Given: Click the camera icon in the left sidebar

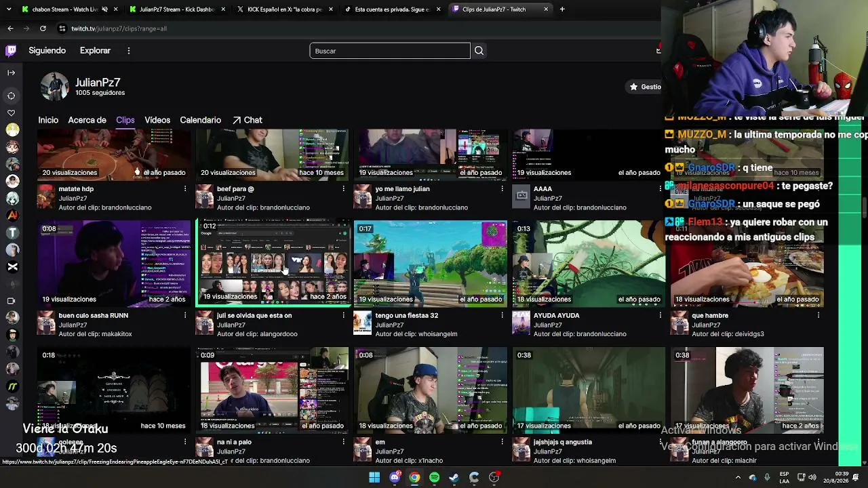Looking at the screenshot, I should [12, 300].
